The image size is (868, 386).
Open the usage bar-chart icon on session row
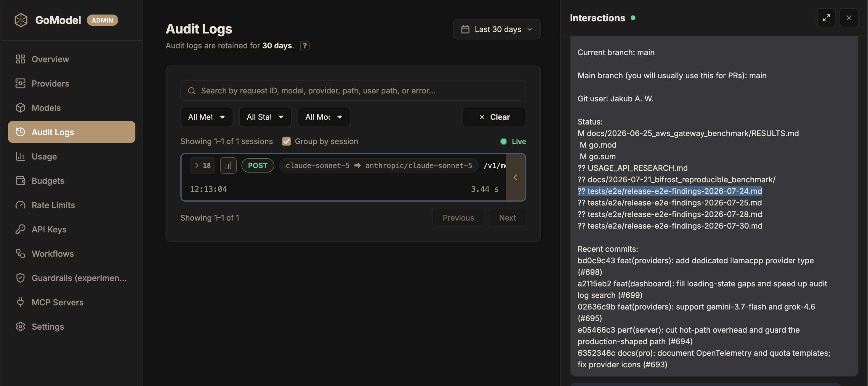coord(228,165)
